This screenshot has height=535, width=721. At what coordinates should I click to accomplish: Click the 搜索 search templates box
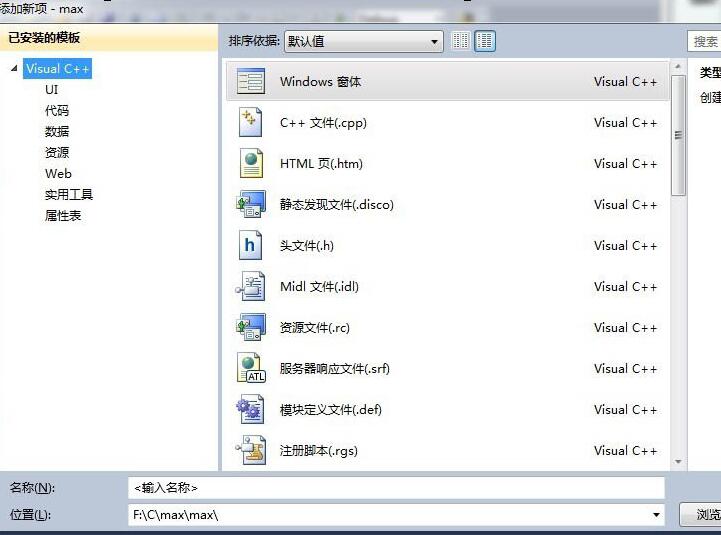pos(704,41)
